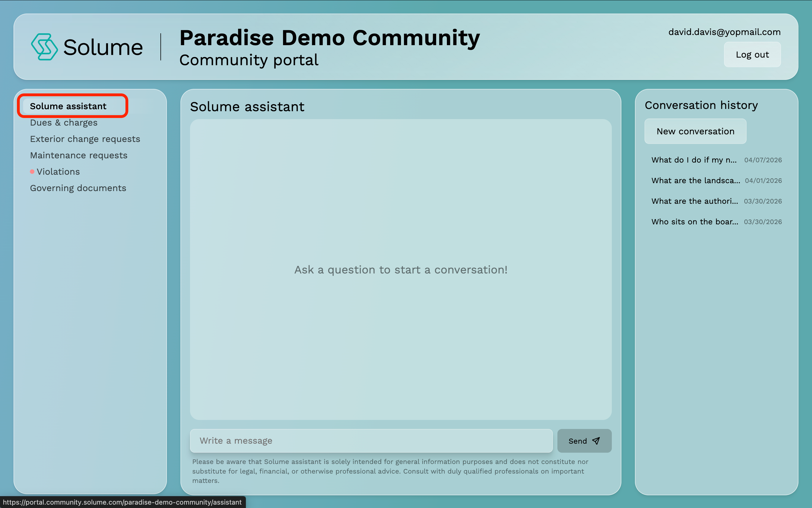Viewport: 812px width, 508px height.
Task: Navigate to Maintenance requests
Action: [79, 155]
